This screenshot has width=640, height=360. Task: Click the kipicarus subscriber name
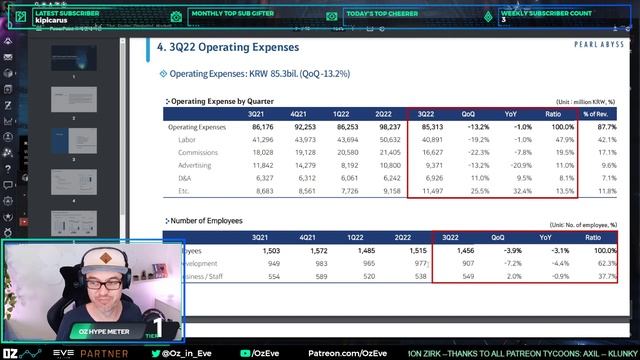pyautogui.click(x=51, y=20)
